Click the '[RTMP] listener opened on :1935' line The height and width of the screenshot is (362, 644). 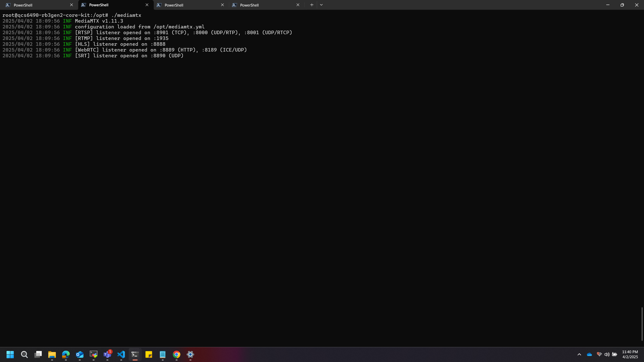[86, 38]
